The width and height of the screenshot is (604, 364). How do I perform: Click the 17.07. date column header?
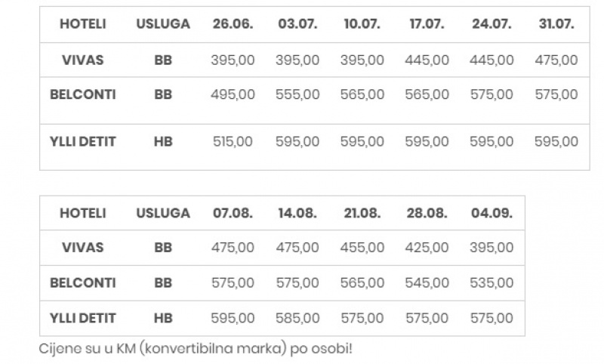pos(427,24)
